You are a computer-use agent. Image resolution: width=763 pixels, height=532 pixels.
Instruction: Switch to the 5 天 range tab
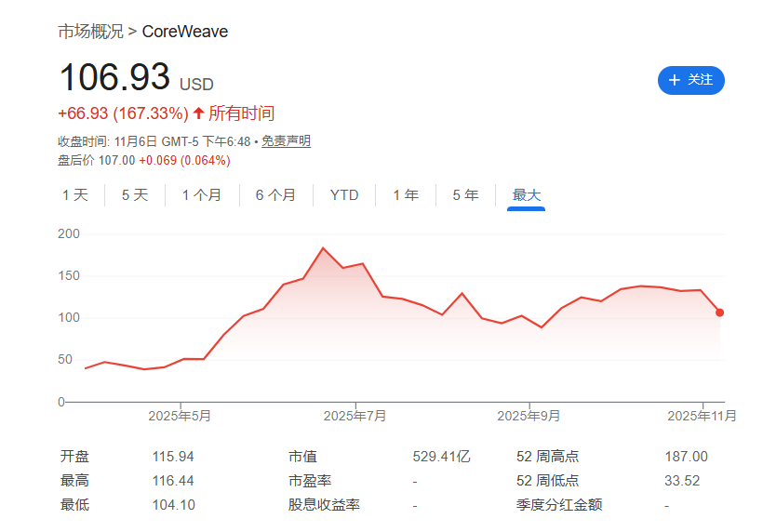(135, 195)
